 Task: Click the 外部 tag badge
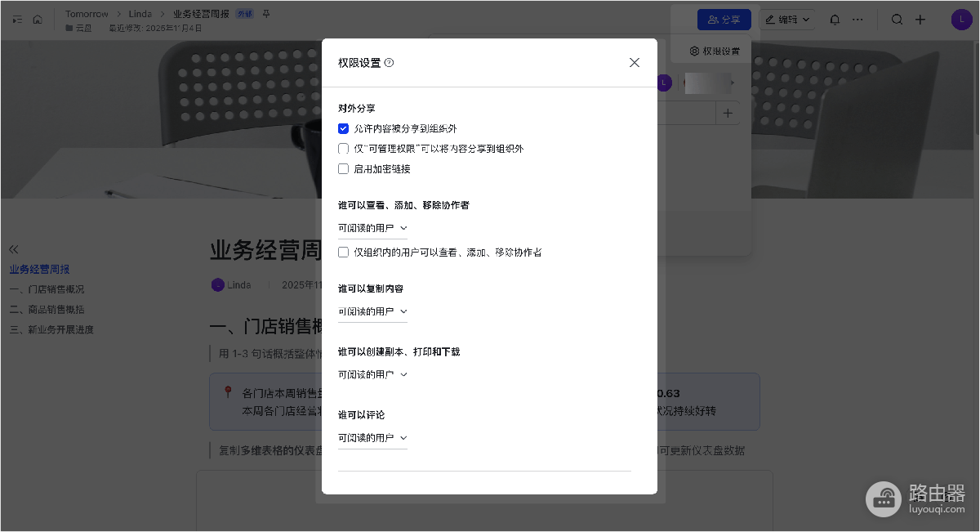244,15
